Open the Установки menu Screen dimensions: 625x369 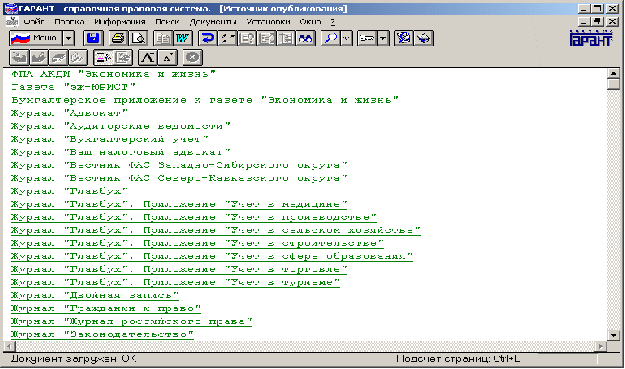tap(268, 22)
